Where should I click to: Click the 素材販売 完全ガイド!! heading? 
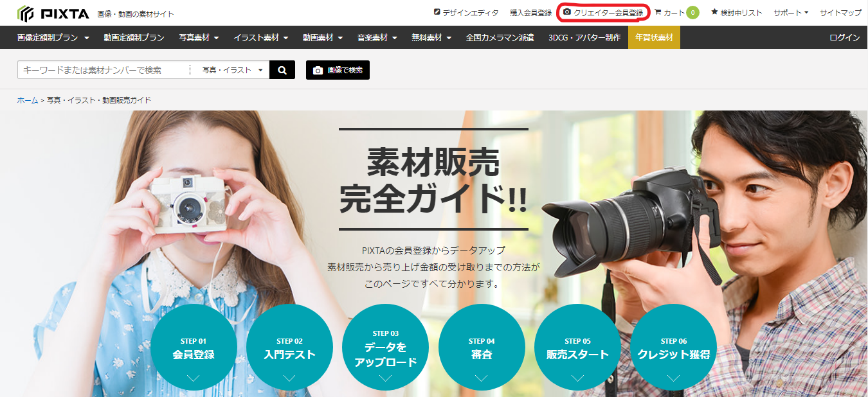433,181
